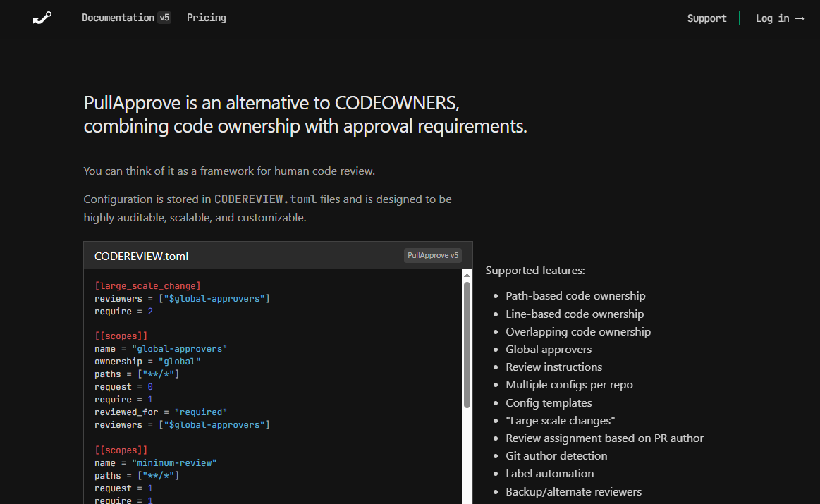Open the Pricing page

click(x=207, y=18)
